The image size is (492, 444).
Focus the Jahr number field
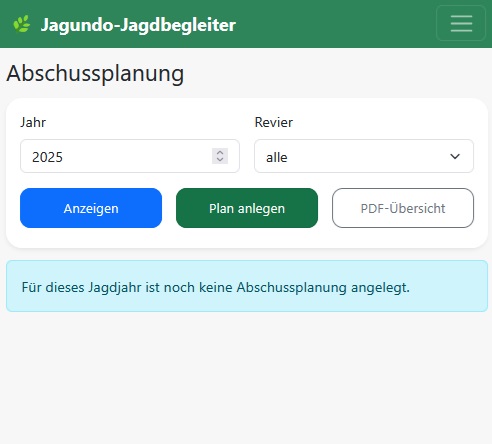pyautogui.click(x=130, y=156)
